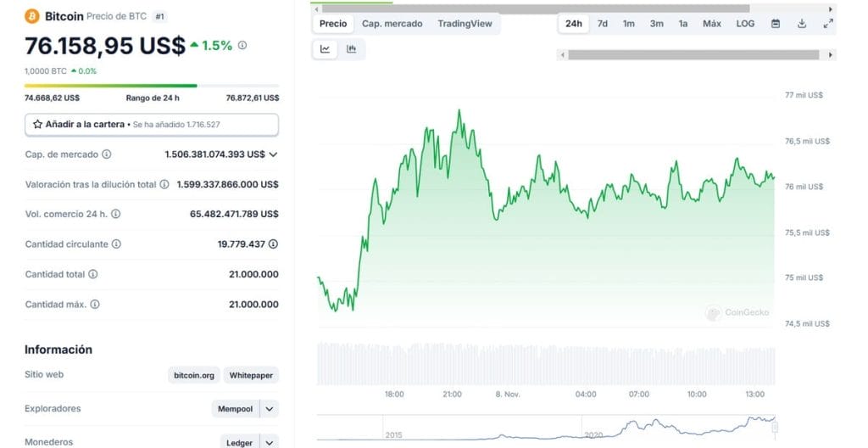Viewport: 868px width, 448px height.
Task: Show info for Valoración tras la dilución total
Action: [164, 184]
